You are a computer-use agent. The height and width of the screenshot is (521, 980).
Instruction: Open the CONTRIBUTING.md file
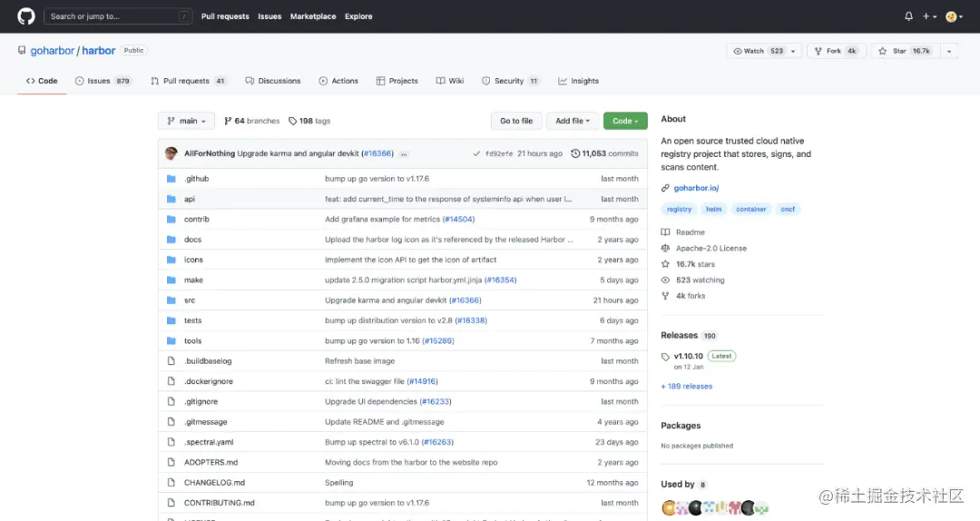(220, 503)
